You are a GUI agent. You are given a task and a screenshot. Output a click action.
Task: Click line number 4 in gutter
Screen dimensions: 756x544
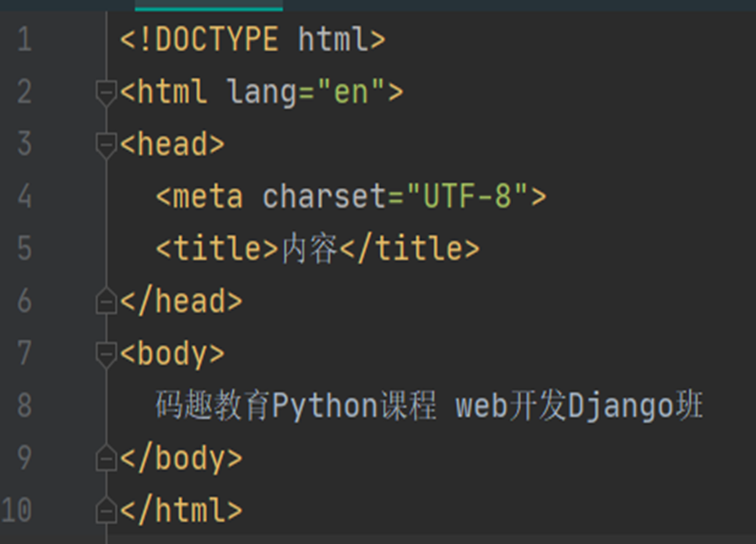[24, 196]
